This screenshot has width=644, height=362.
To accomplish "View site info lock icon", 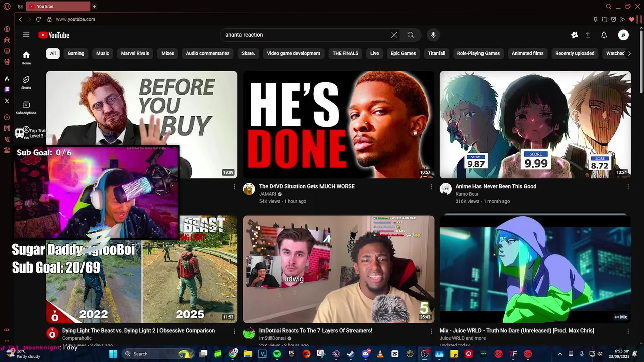I will [x=49, y=19].
